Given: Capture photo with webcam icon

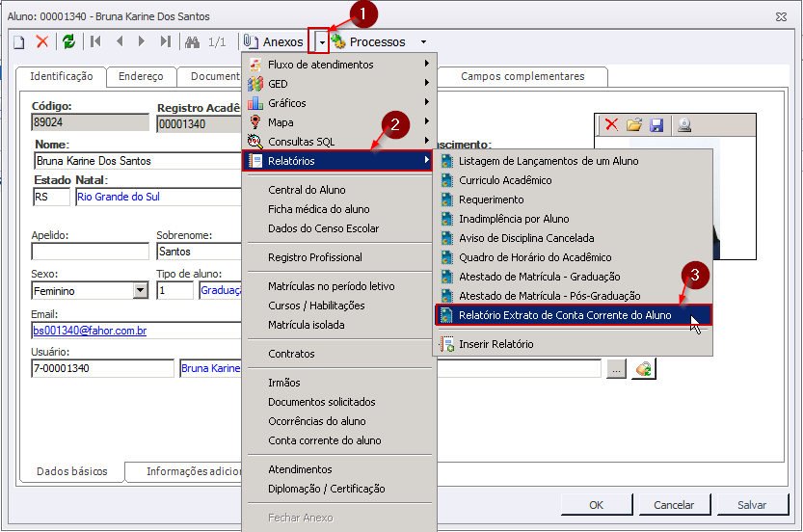Looking at the screenshot, I should coord(683,125).
